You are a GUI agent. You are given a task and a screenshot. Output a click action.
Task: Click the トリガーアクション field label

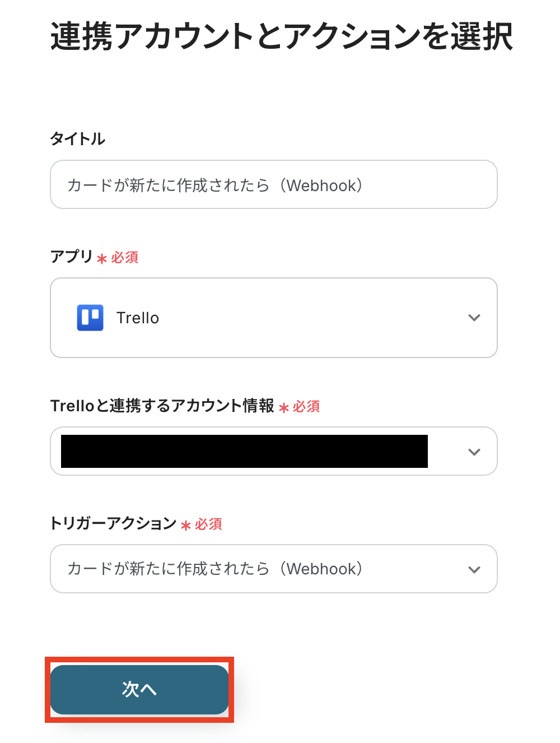pyautogui.click(x=113, y=523)
